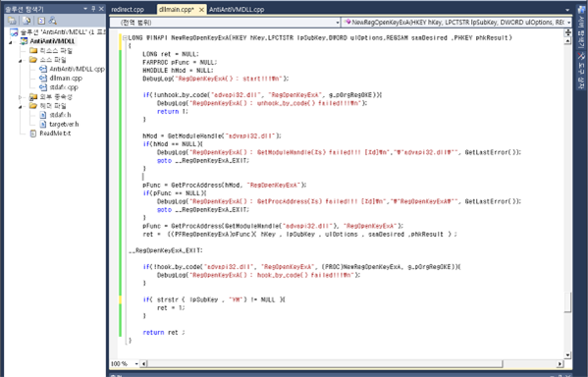Open Solution Explorer window position dropdown arrow
The height and width of the screenshot is (377, 588).
(85, 8)
